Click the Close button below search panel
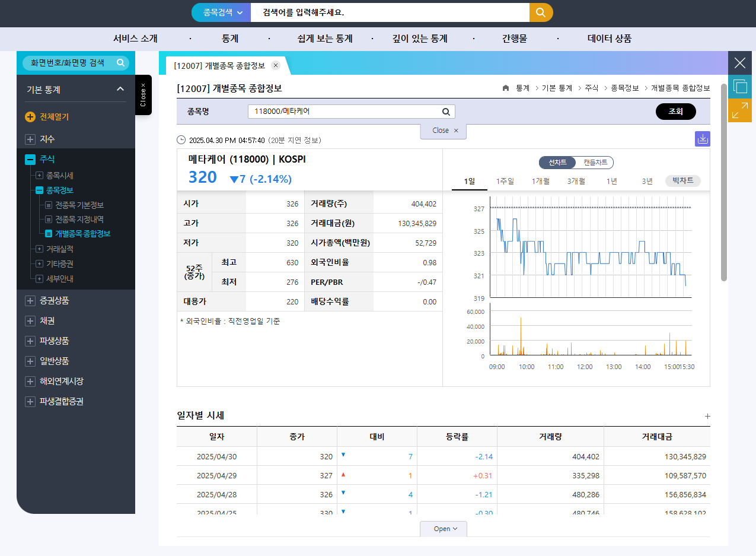 click(444, 131)
